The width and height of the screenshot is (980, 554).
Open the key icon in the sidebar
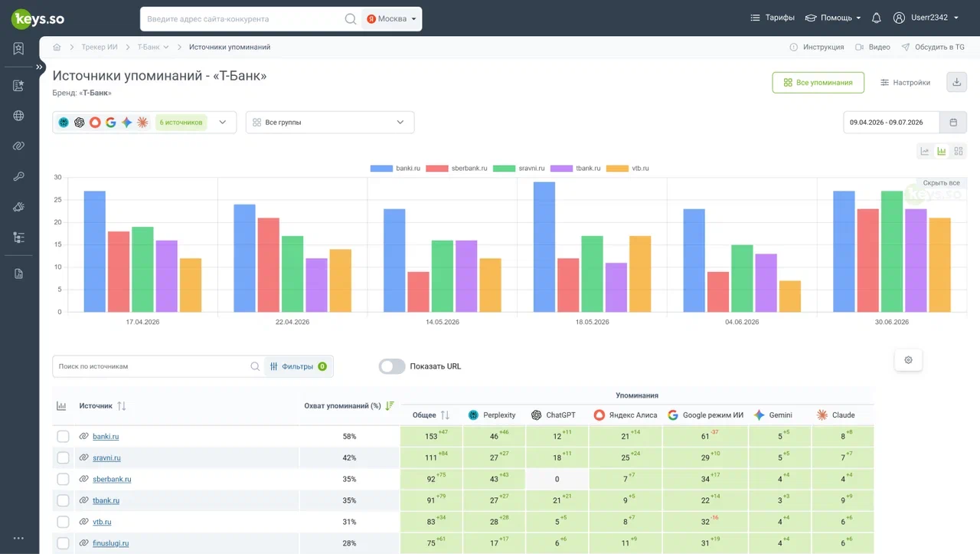coord(18,176)
